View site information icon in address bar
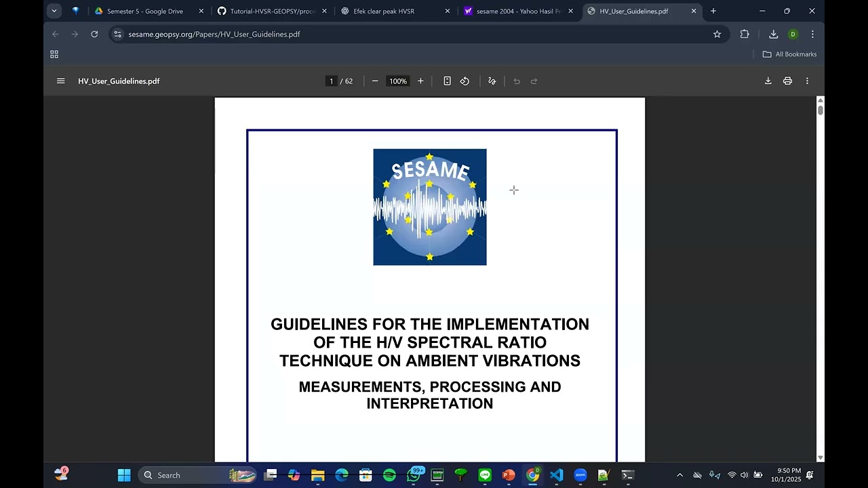Image resolution: width=868 pixels, height=488 pixels. [117, 34]
